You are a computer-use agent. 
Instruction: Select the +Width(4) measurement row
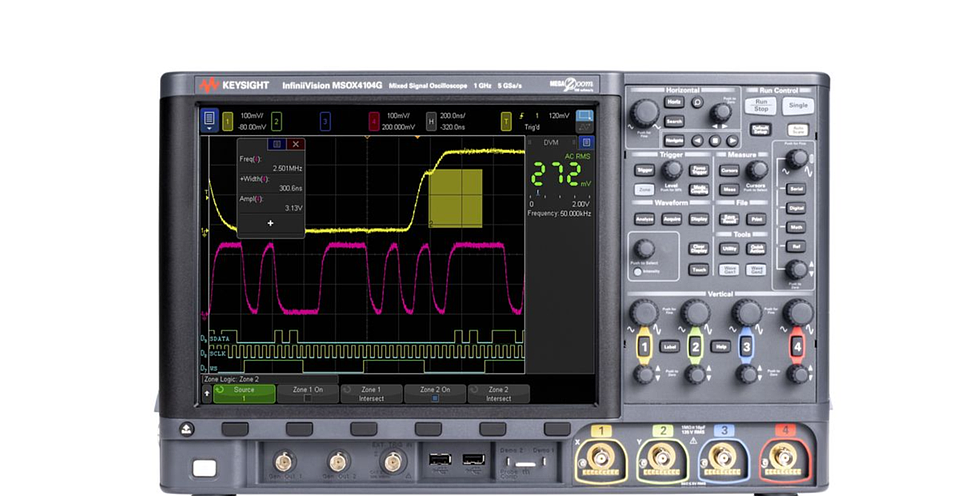point(270,184)
